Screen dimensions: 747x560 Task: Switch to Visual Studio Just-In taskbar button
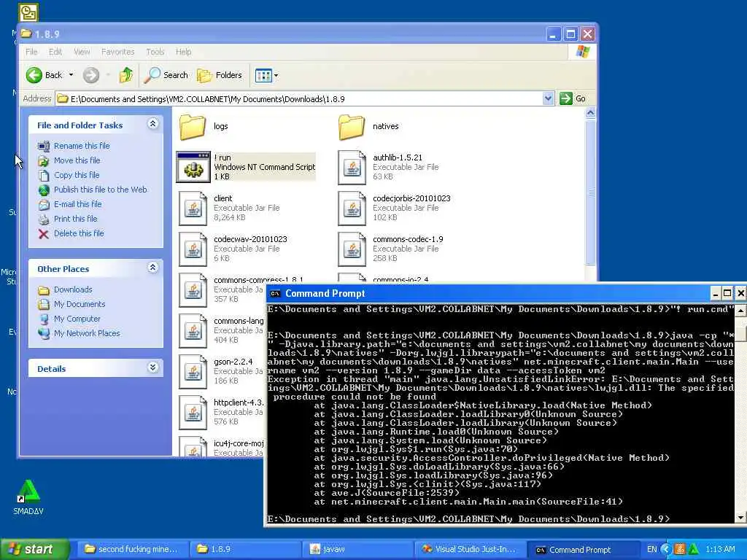[470, 549]
